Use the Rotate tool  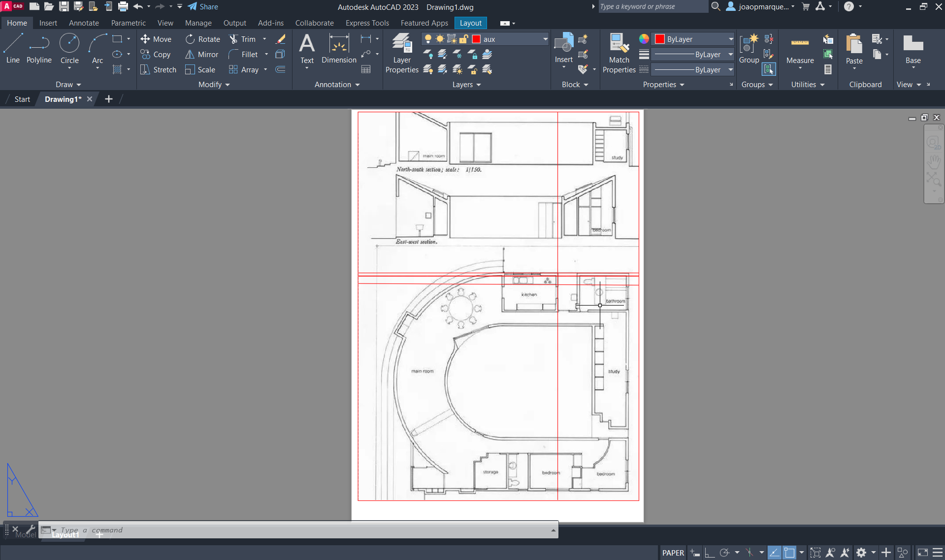click(x=202, y=39)
